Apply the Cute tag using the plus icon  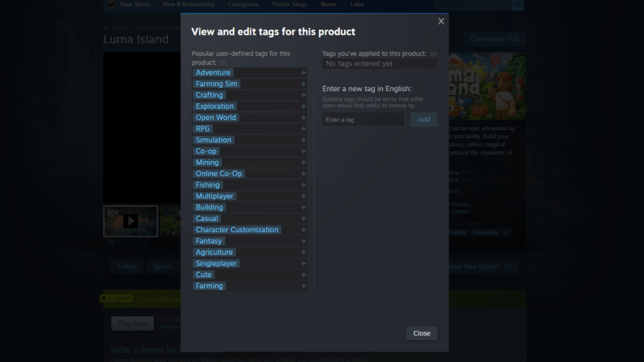click(303, 275)
